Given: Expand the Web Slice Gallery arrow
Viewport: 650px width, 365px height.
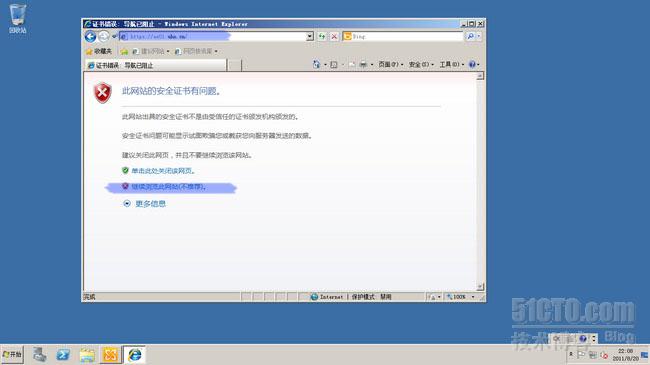Looking at the screenshot, I should coord(216,51).
